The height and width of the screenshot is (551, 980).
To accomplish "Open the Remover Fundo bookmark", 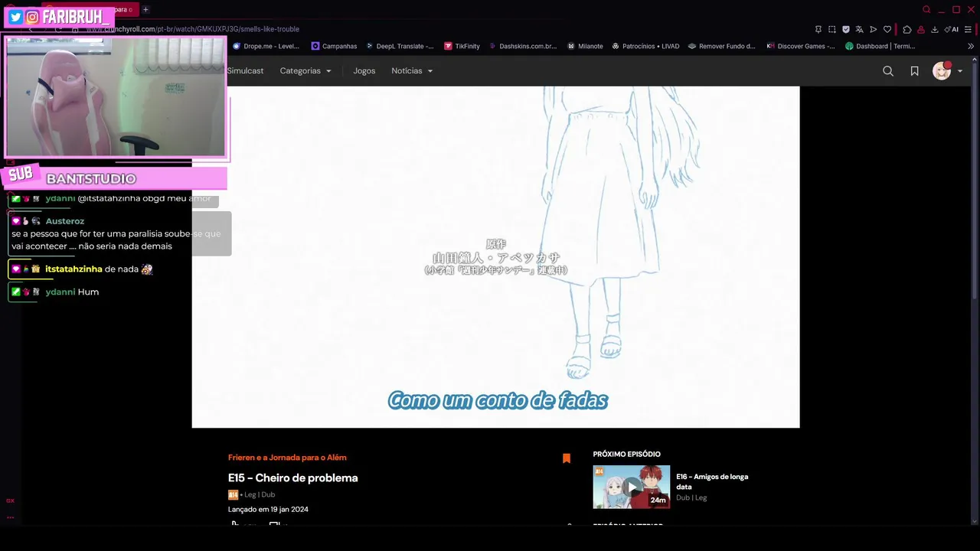I will pyautogui.click(x=722, y=46).
